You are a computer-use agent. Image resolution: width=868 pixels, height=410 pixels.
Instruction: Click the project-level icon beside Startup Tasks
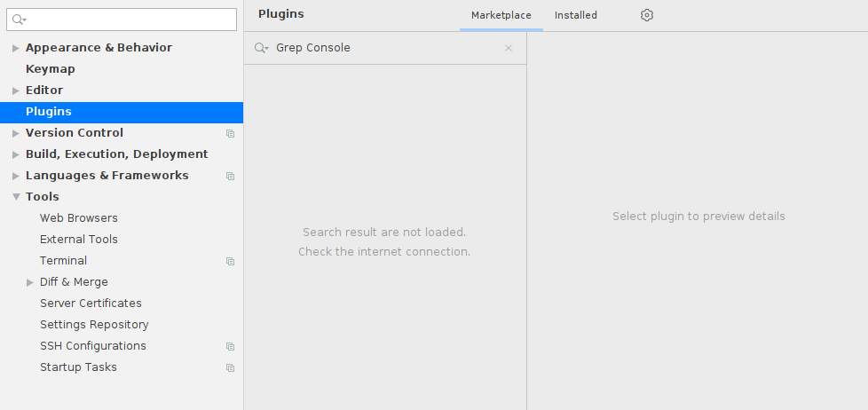click(230, 367)
